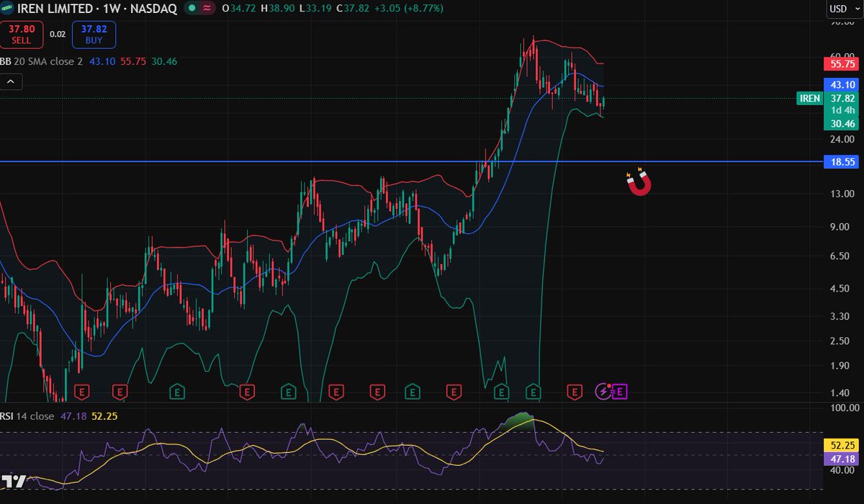
Task: Open the purple lightning updates marker
Action: tap(603, 391)
